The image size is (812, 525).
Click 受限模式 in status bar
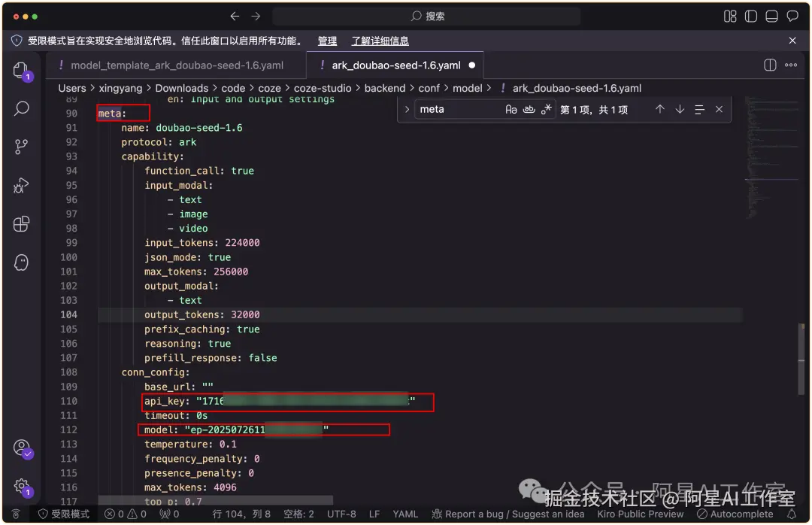pyautogui.click(x=64, y=514)
